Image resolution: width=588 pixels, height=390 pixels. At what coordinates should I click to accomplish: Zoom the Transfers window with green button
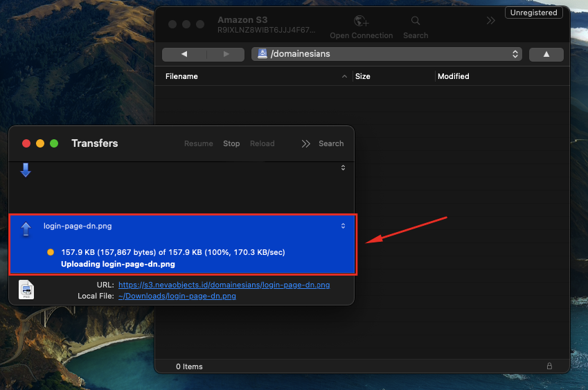tap(54, 143)
